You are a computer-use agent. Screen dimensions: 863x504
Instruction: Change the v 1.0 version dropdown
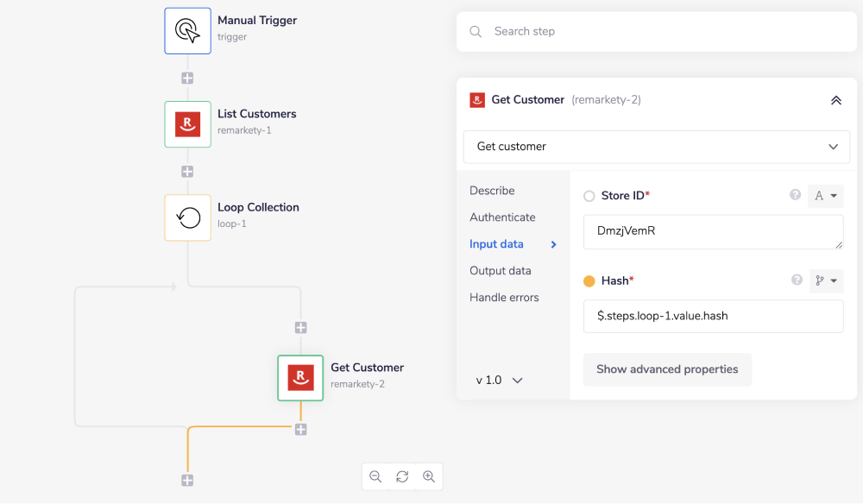500,380
